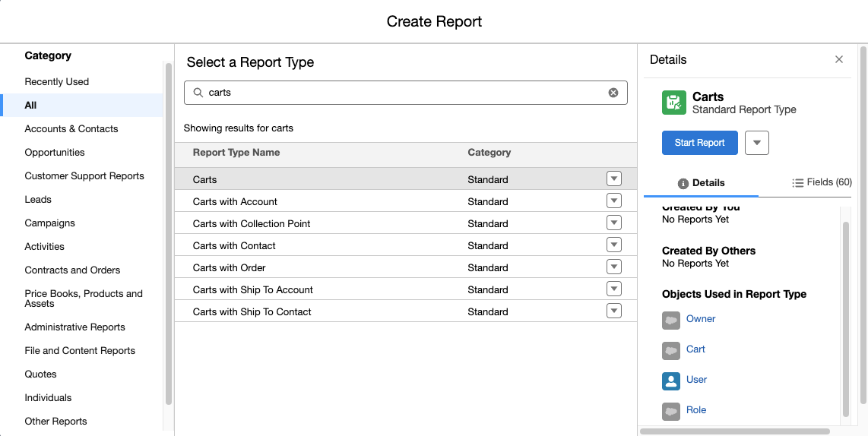Select Carts with Contact report type

point(406,245)
